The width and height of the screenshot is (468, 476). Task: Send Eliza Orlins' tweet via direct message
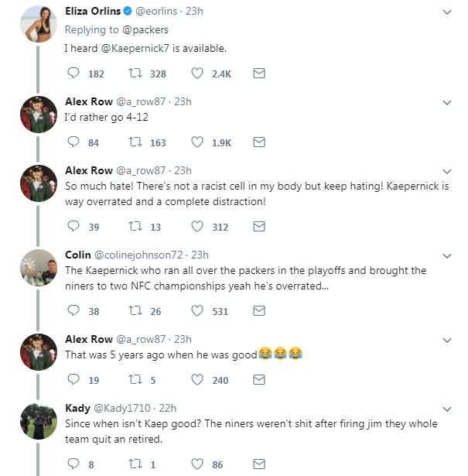tap(260, 74)
